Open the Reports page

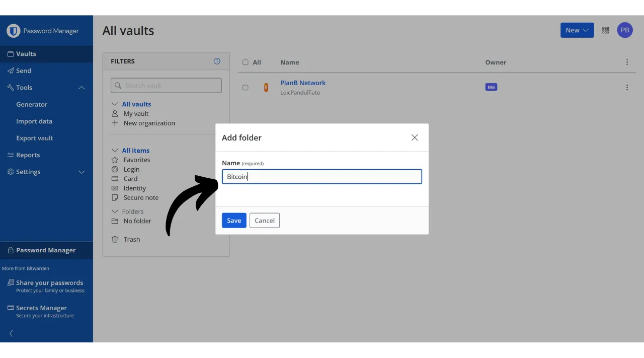click(28, 155)
